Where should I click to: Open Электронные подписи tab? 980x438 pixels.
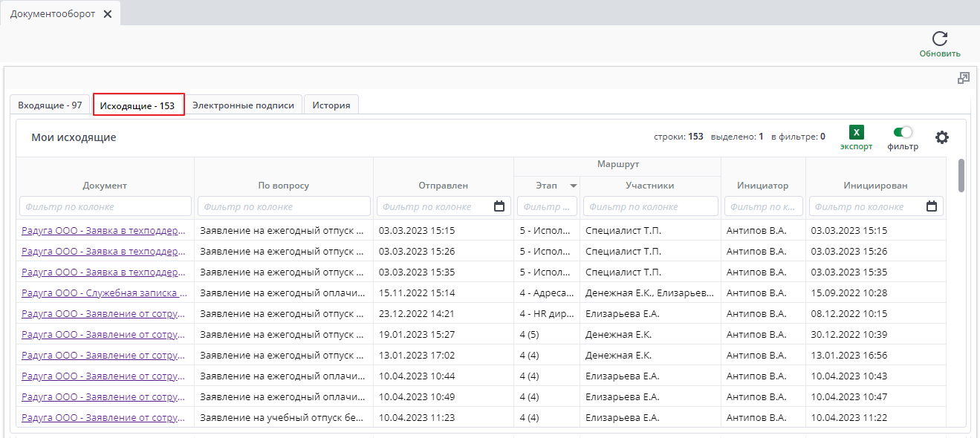pyautogui.click(x=243, y=105)
